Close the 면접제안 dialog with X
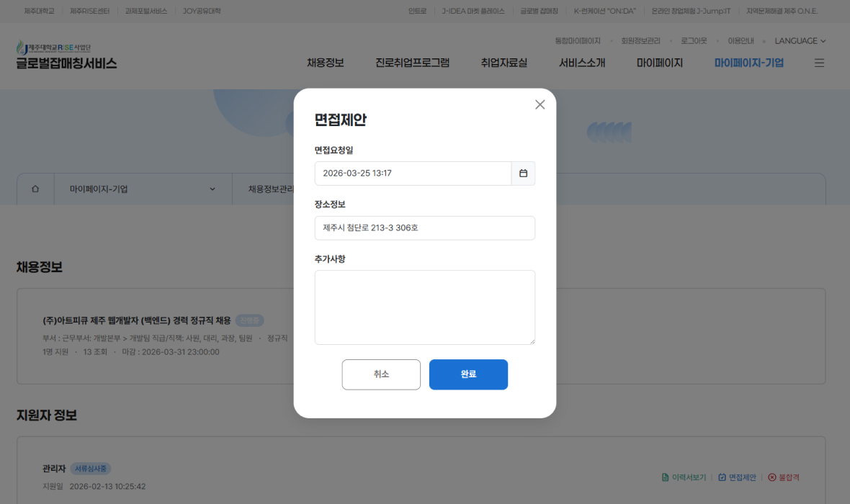Viewport: 850px width, 504px height. click(x=540, y=104)
